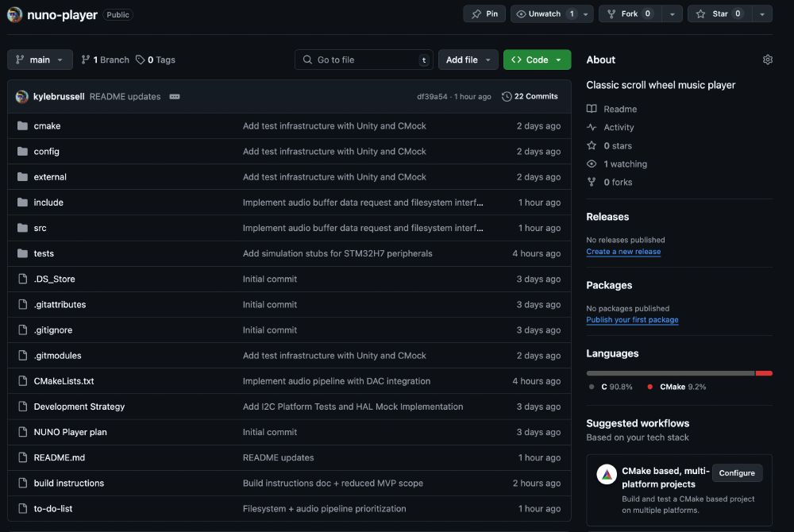Open 'Implement audio pipeline with DAC integration' commit
794x532 pixels.
coord(336,380)
